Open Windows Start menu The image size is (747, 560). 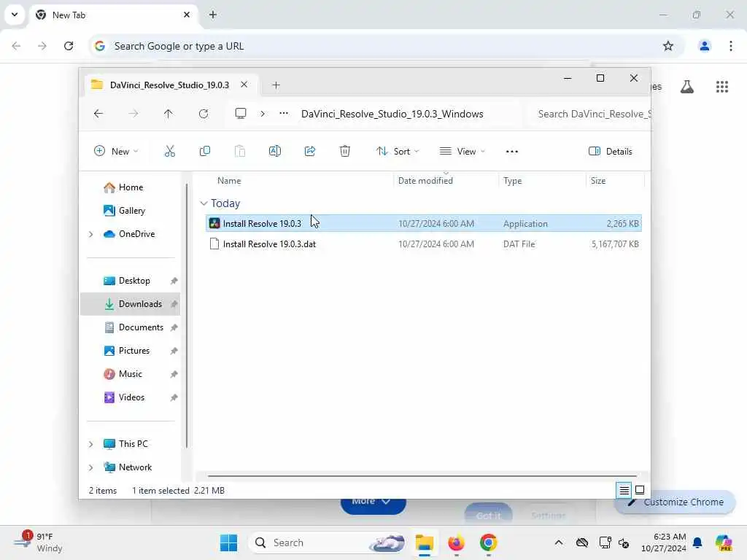[228, 542]
